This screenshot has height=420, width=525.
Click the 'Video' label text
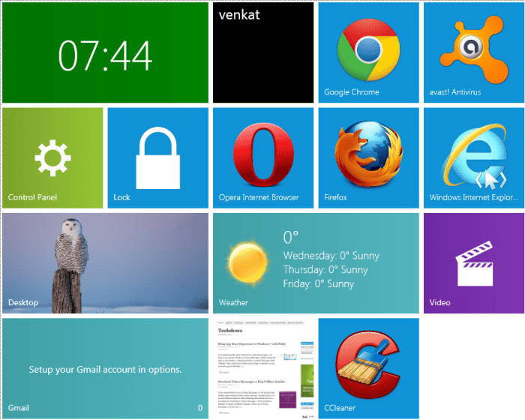pyautogui.click(x=440, y=302)
